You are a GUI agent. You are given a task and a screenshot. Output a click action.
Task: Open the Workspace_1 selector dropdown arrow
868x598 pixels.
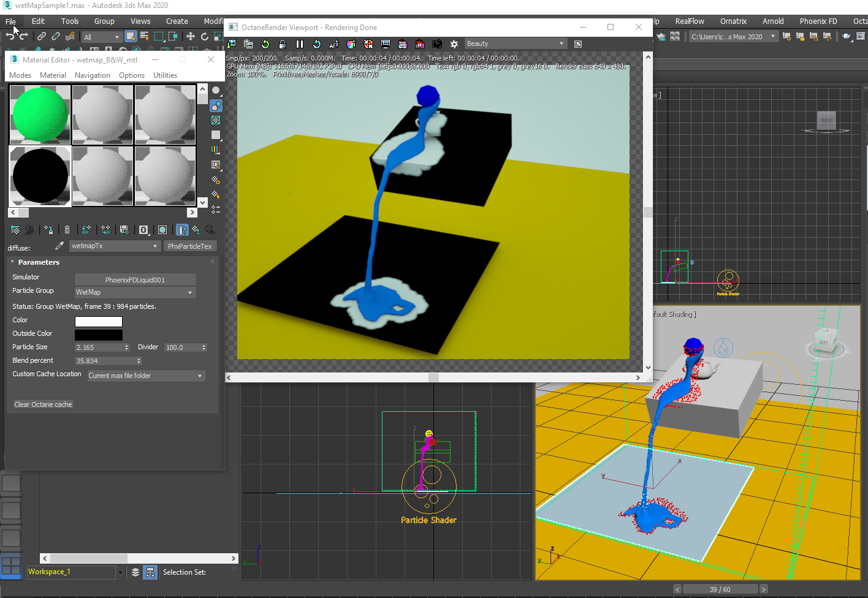pyautogui.click(x=120, y=572)
